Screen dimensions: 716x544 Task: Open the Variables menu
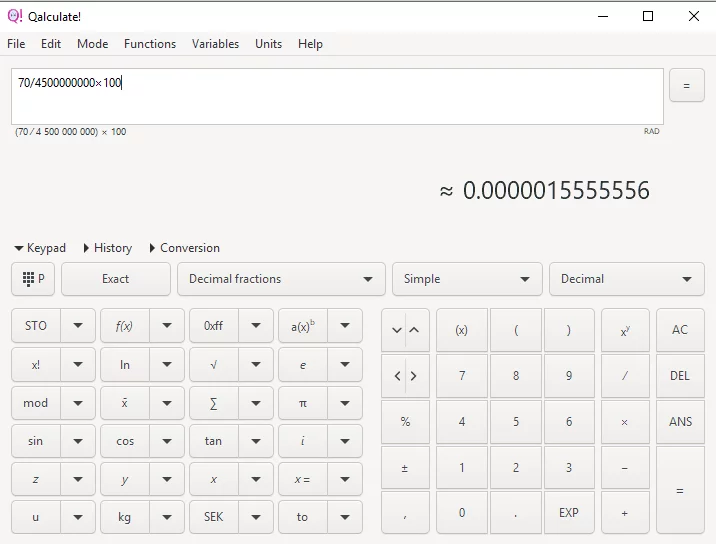tap(215, 44)
